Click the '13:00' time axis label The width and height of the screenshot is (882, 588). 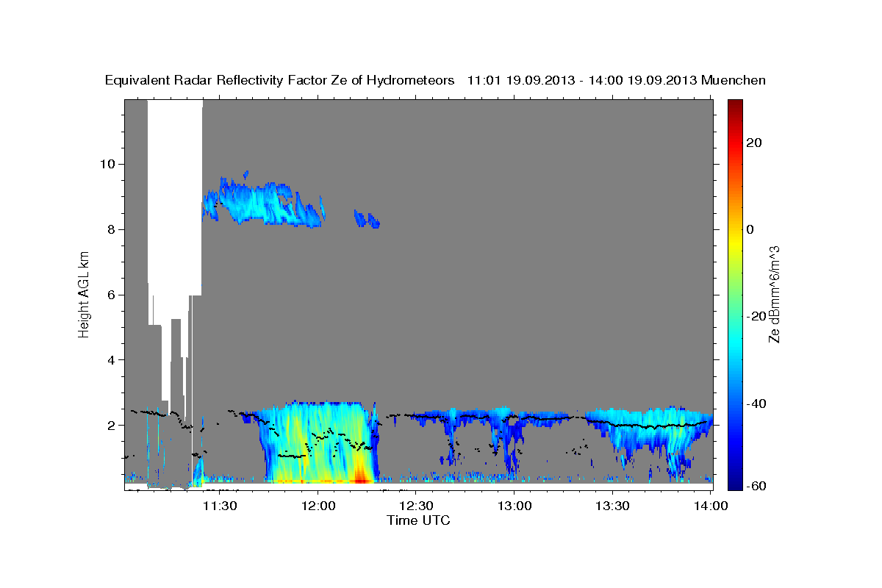514,506
